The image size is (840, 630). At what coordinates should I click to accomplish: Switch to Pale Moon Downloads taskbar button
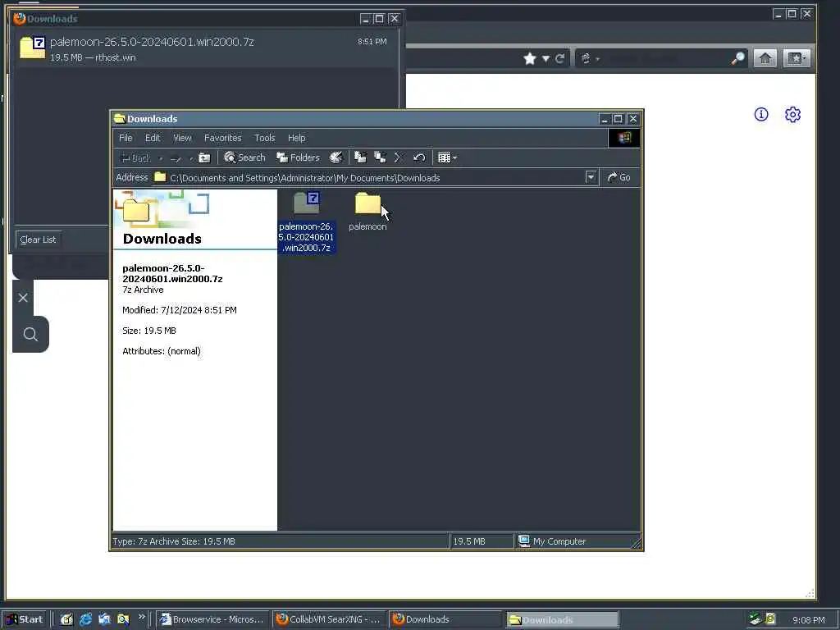(x=445, y=619)
